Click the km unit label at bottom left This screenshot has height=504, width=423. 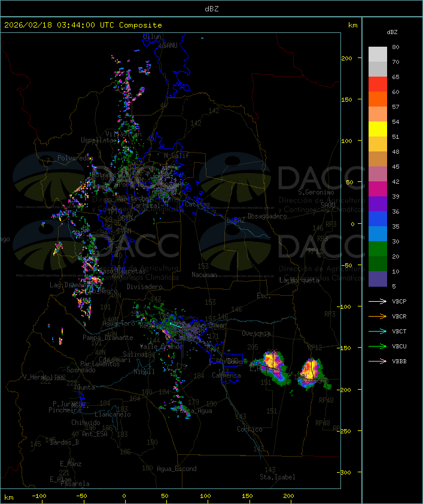(x=8, y=497)
